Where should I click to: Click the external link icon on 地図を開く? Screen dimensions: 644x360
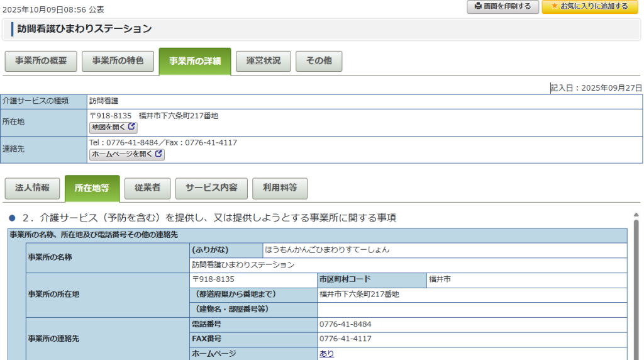[131, 127]
